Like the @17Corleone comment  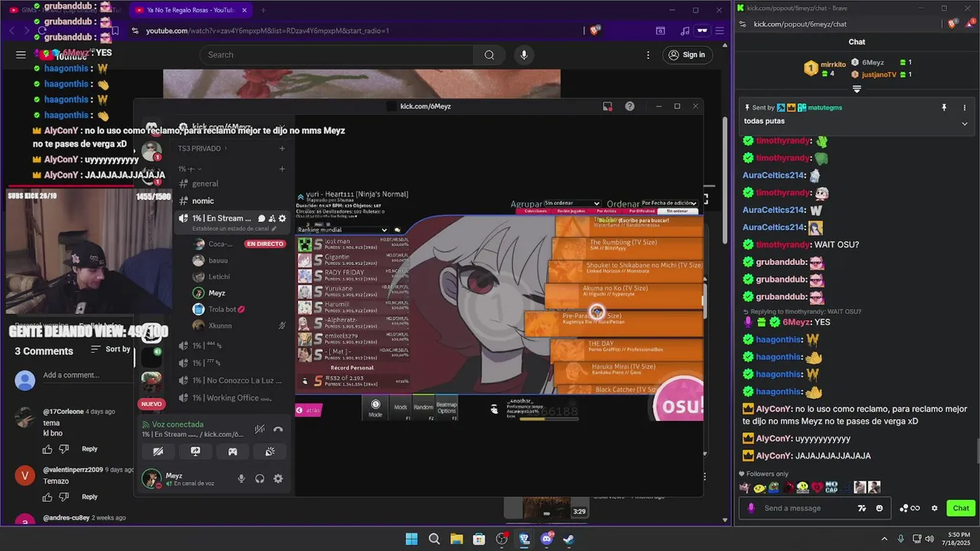47,449
